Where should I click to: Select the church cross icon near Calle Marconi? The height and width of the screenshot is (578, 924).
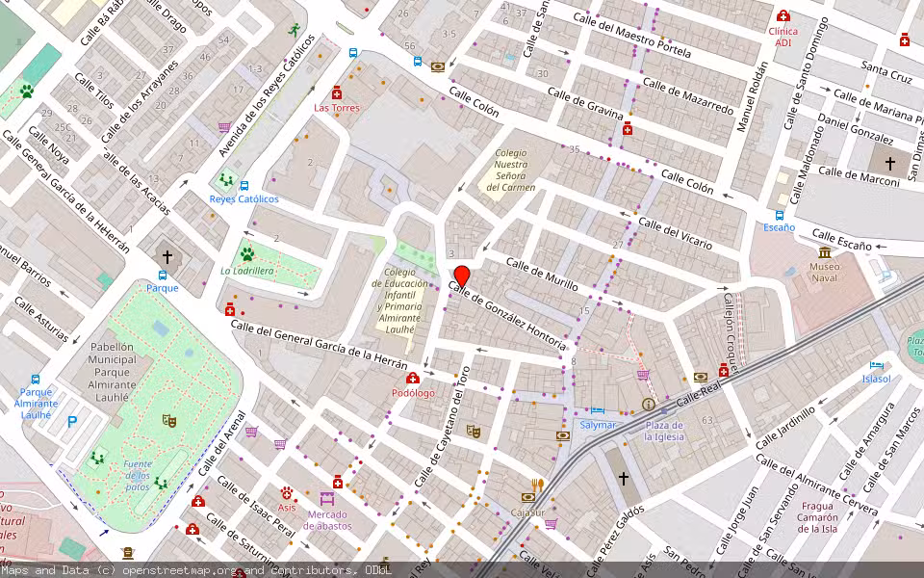tap(889, 162)
